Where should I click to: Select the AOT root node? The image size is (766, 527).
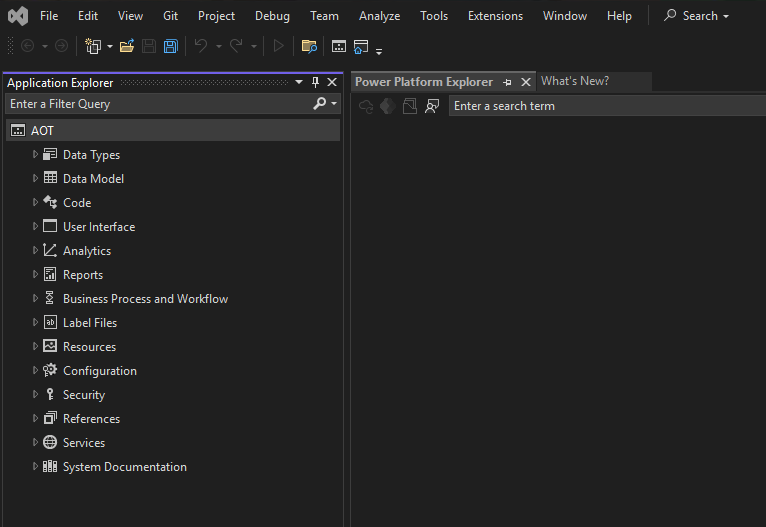[x=173, y=130]
